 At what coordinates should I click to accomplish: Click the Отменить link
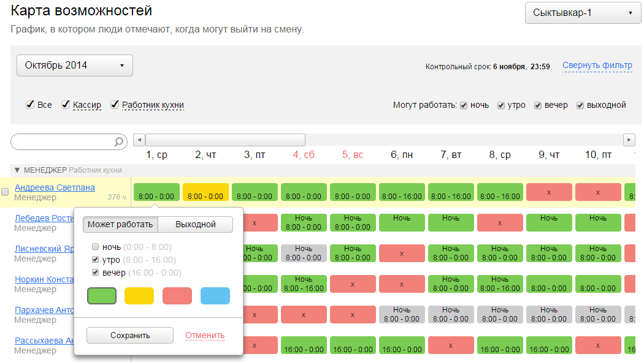pyautogui.click(x=204, y=335)
